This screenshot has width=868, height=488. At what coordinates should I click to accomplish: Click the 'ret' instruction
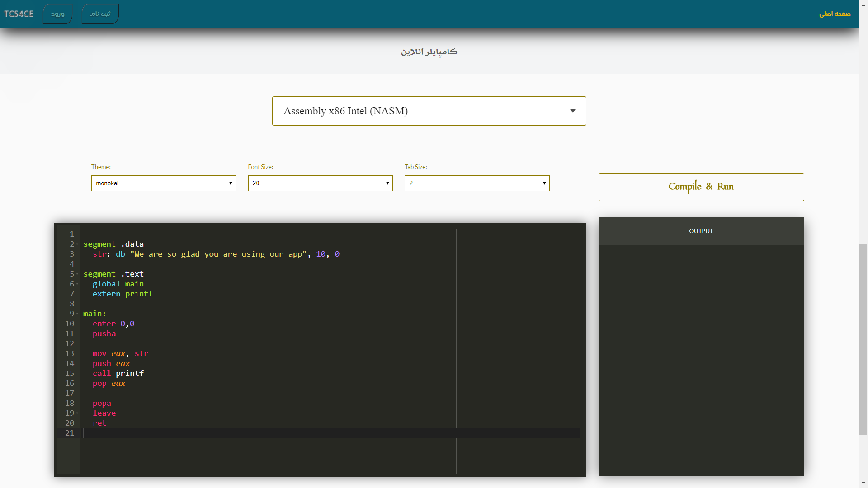[99, 423]
